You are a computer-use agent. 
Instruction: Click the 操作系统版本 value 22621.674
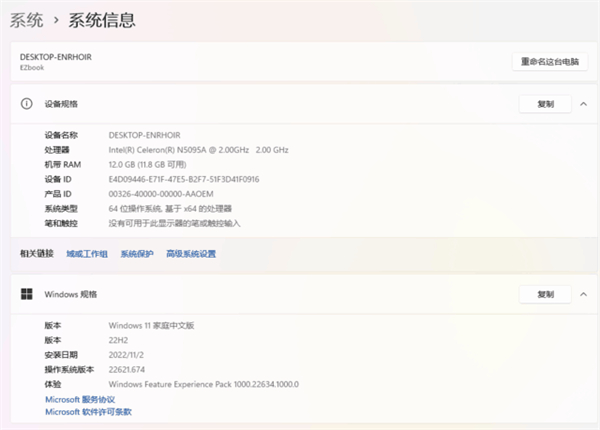pyautogui.click(x=134, y=369)
